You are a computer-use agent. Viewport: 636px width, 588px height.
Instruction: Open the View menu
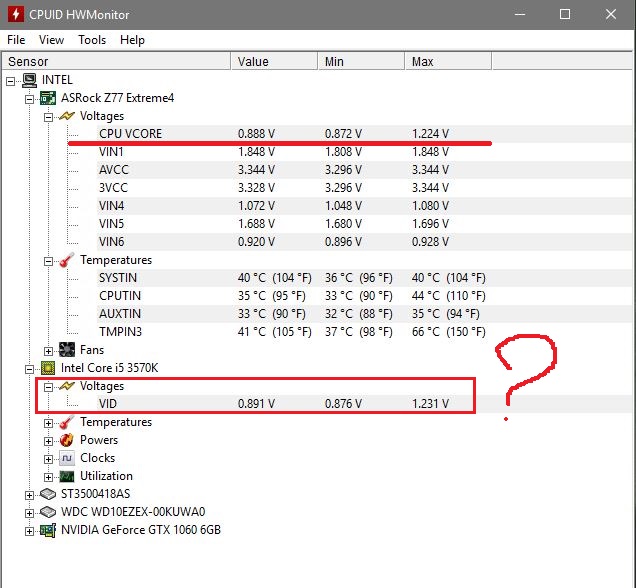pyautogui.click(x=52, y=40)
